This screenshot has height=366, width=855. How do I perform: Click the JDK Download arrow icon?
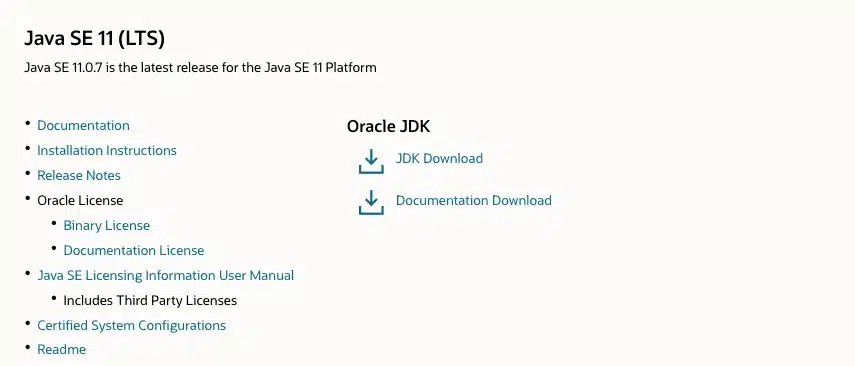click(371, 161)
